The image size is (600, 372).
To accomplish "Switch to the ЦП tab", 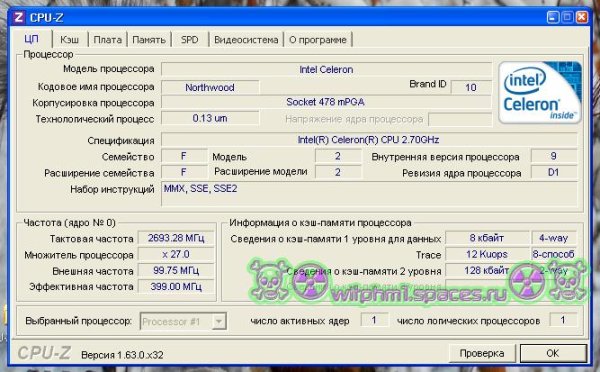I will (32, 39).
